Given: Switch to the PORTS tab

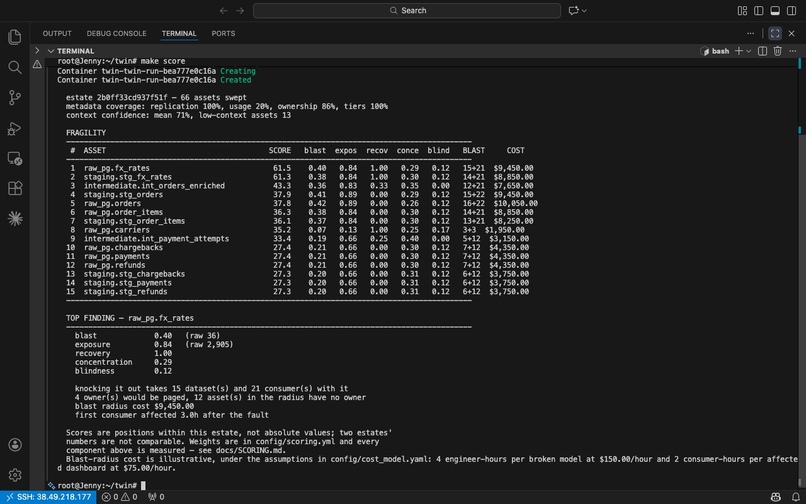Looking at the screenshot, I should (223, 33).
